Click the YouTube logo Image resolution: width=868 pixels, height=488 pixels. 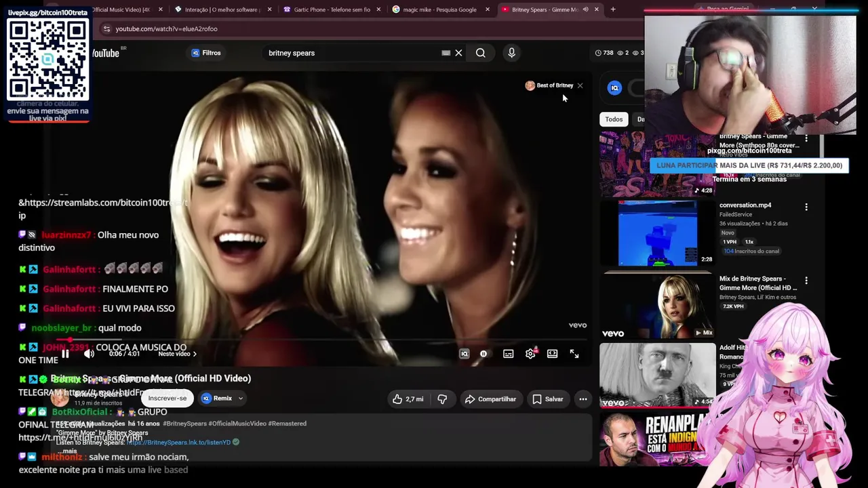click(x=106, y=53)
